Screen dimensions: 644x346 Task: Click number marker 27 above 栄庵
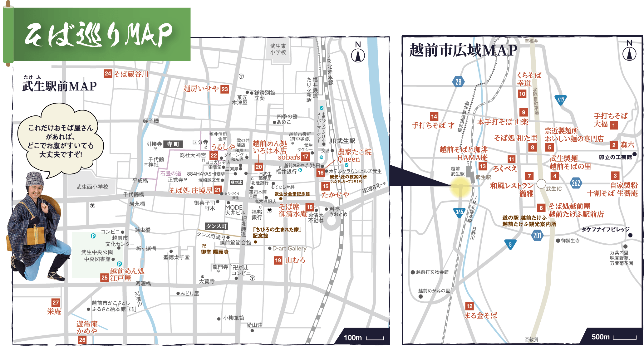[x=56, y=302]
